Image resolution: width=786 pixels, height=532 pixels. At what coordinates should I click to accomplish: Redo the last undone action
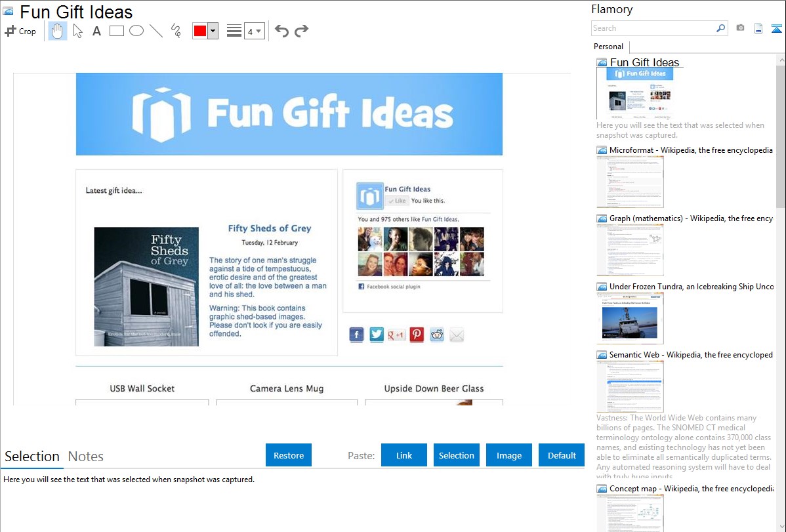[x=301, y=31]
